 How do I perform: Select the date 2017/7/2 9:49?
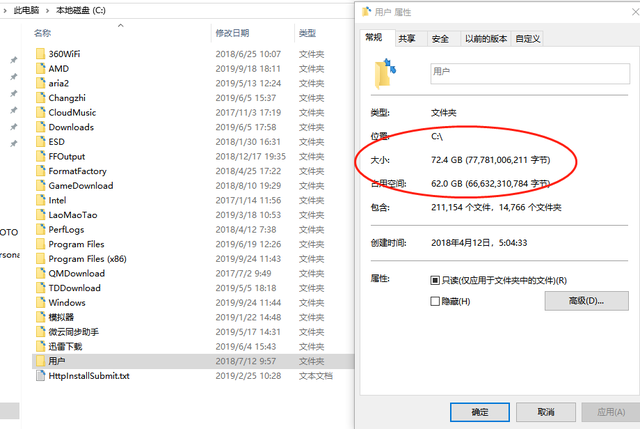pos(243,273)
